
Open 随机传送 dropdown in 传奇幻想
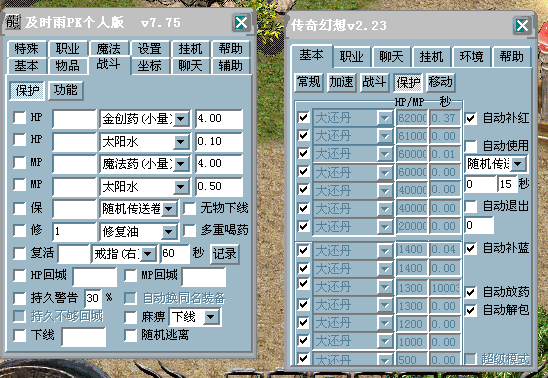point(518,163)
